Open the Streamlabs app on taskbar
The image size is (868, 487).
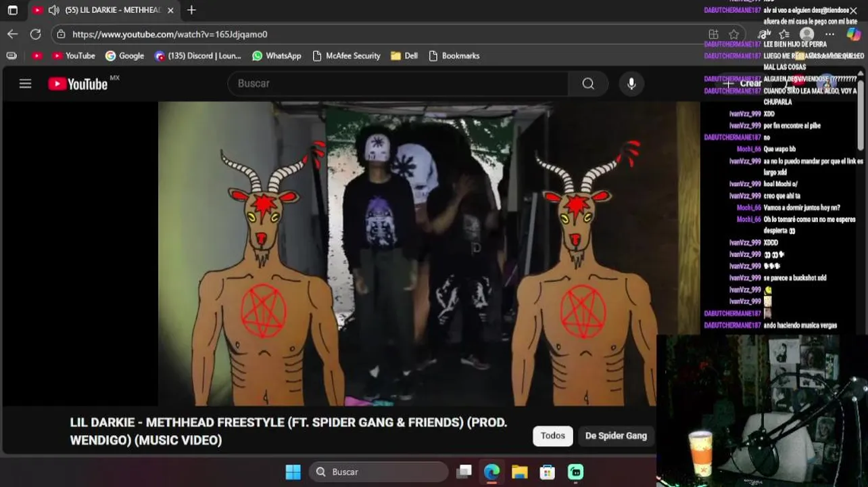point(575,471)
